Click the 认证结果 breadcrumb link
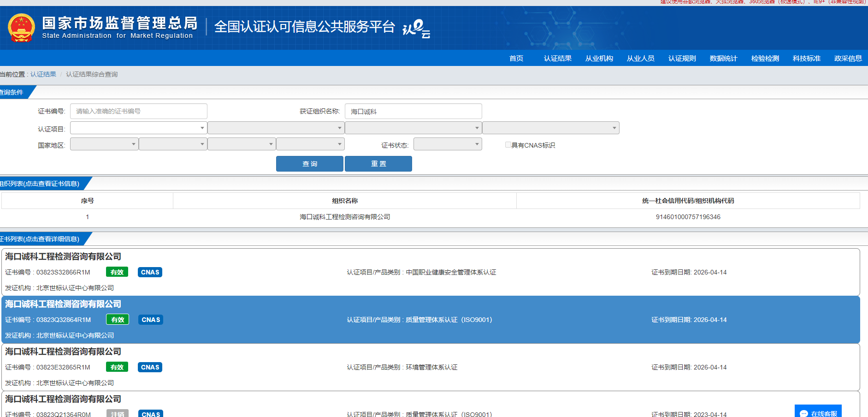Screen dimensions: 868x417 (x=43, y=74)
